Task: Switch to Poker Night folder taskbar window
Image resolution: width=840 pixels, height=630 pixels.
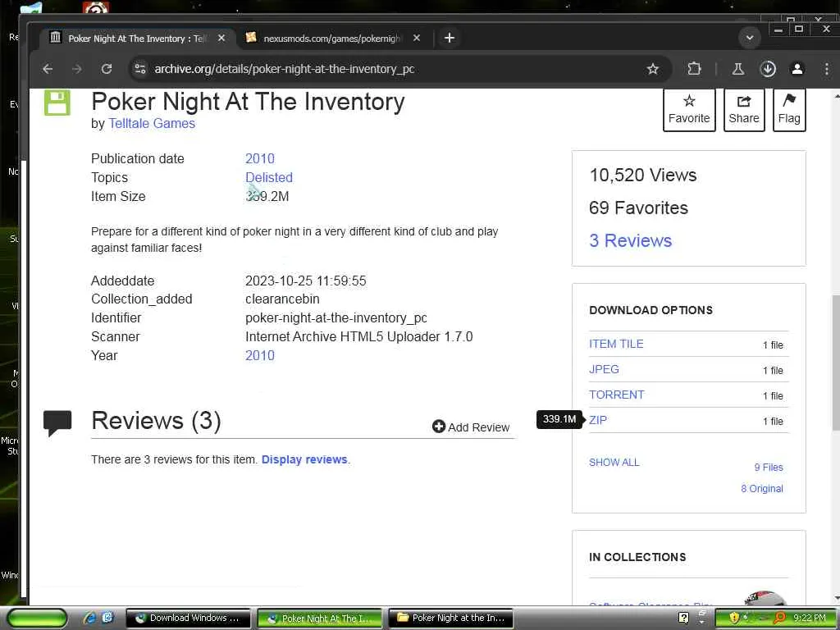Action: [450, 619]
